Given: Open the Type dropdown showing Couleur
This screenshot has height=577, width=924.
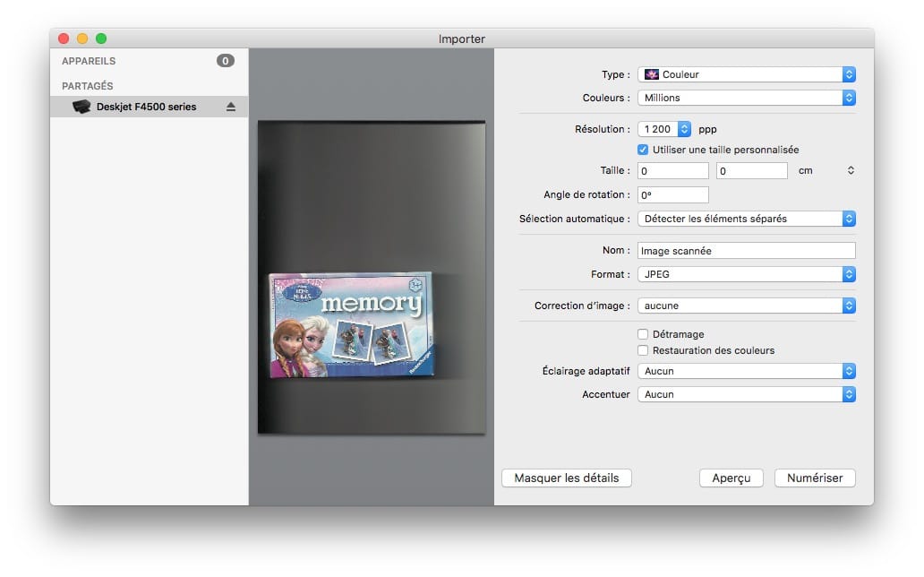Looking at the screenshot, I should [746, 74].
